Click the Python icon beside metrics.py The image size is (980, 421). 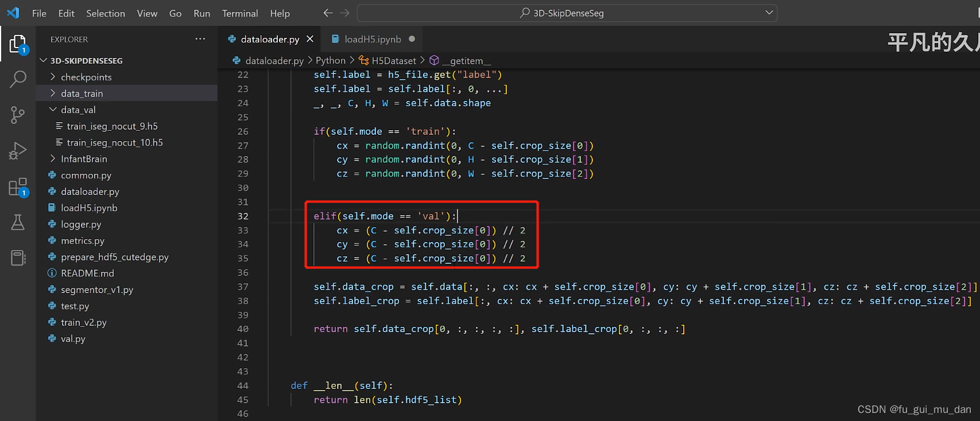point(52,240)
